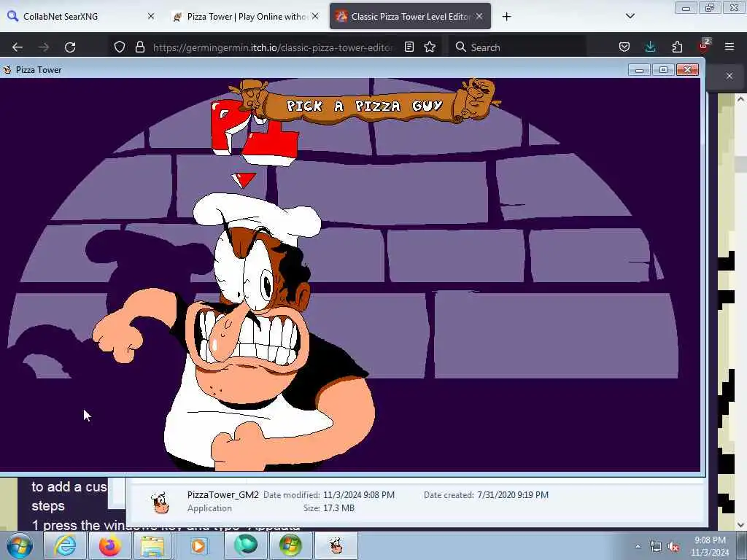
Task: Close the Pizza Tower game window
Action: tap(687, 70)
